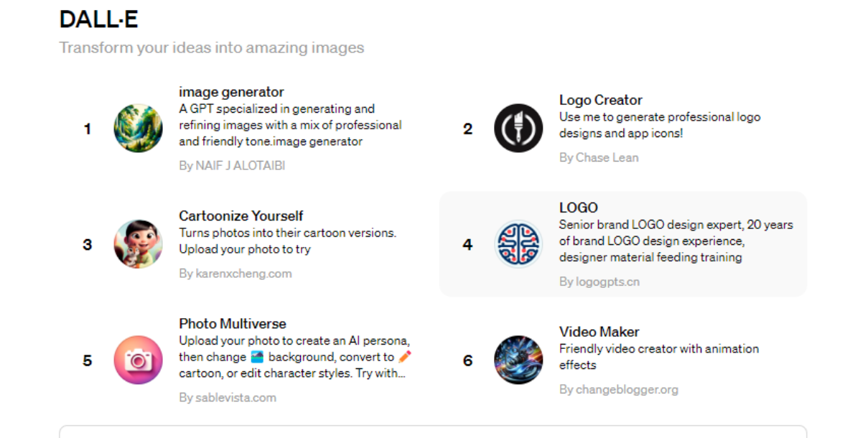This screenshot has height=438, width=868.
Task: Open the image generator forest avatar icon
Action: [139, 129]
